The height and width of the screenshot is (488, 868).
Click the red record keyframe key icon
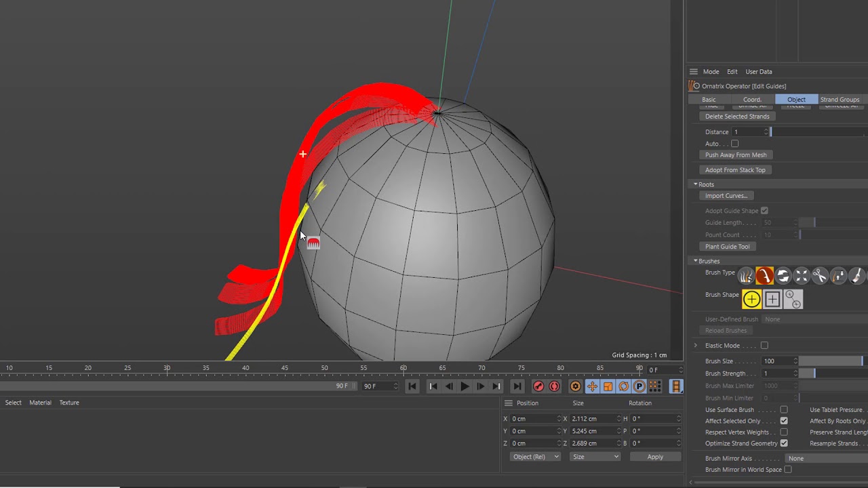[x=538, y=386]
